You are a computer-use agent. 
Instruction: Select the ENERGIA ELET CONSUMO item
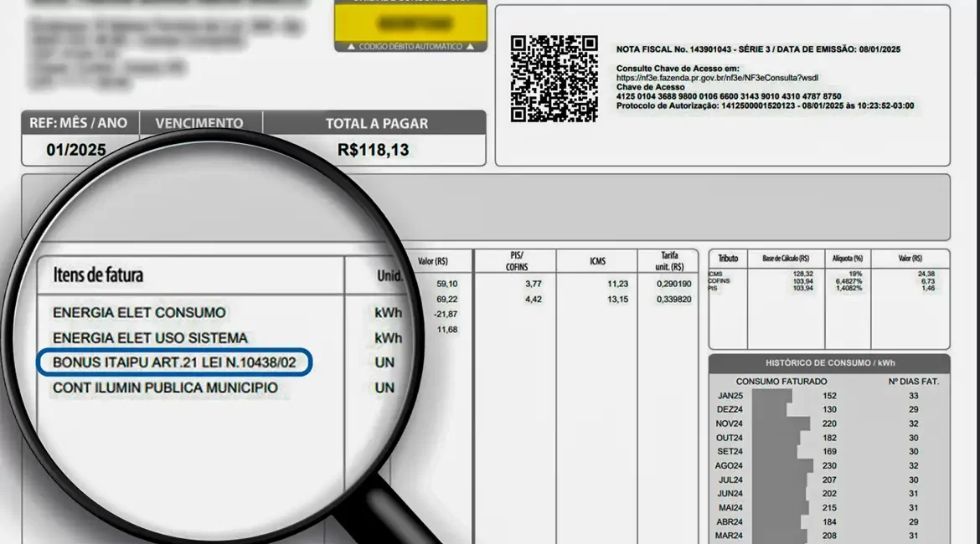click(139, 312)
